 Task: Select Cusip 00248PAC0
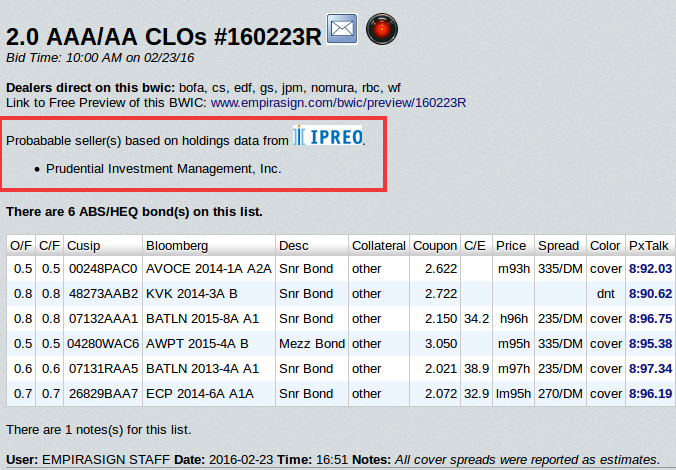point(103,269)
